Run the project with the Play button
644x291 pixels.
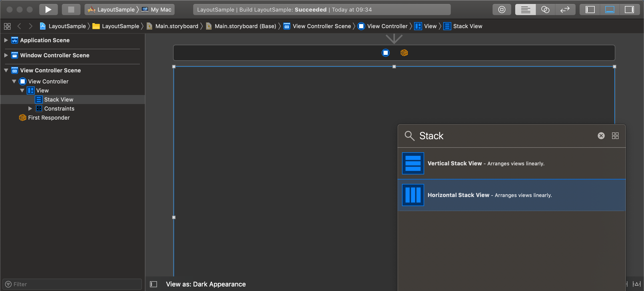(x=48, y=10)
